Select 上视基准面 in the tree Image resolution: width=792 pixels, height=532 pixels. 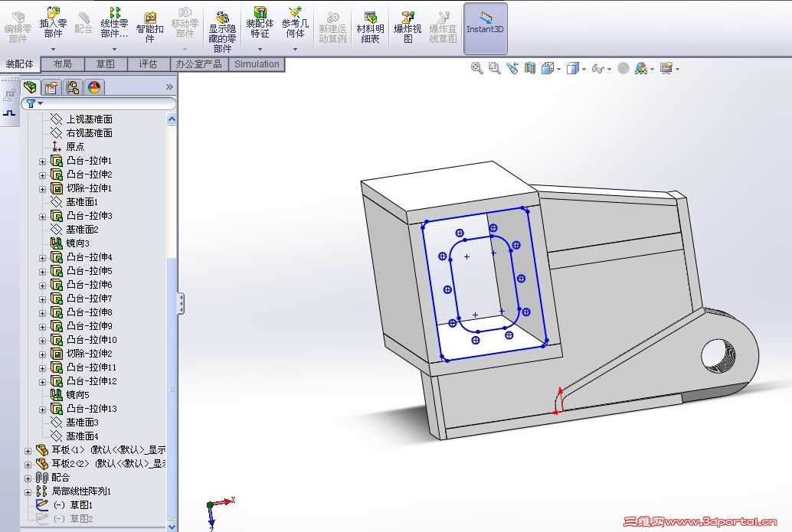tap(90, 119)
